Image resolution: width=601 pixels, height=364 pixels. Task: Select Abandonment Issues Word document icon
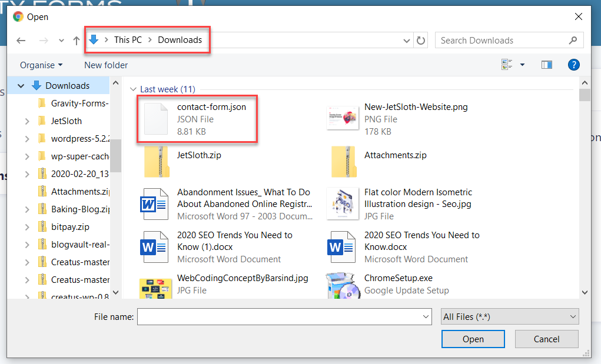(x=154, y=204)
